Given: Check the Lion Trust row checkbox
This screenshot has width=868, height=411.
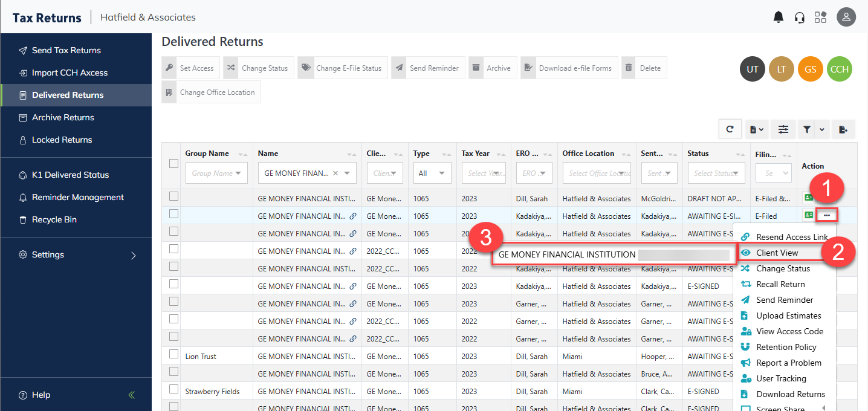Looking at the screenshot, I should click(x=174, y=354).
